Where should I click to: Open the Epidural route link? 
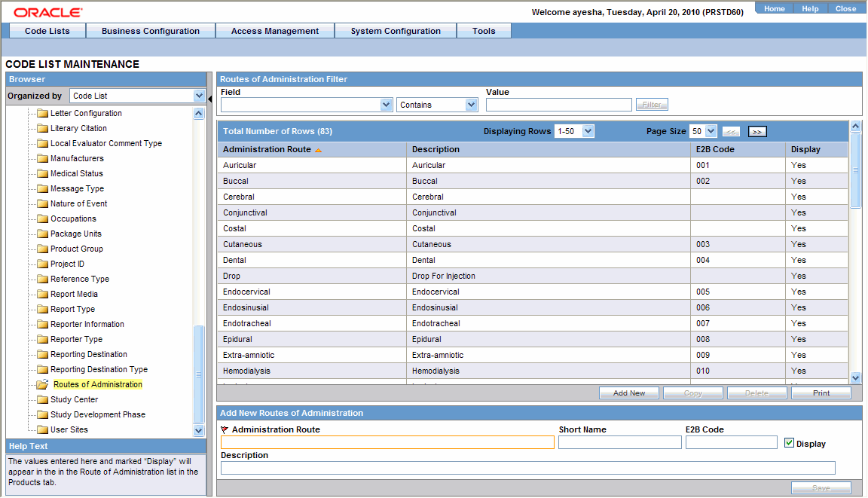click(238, 339)
